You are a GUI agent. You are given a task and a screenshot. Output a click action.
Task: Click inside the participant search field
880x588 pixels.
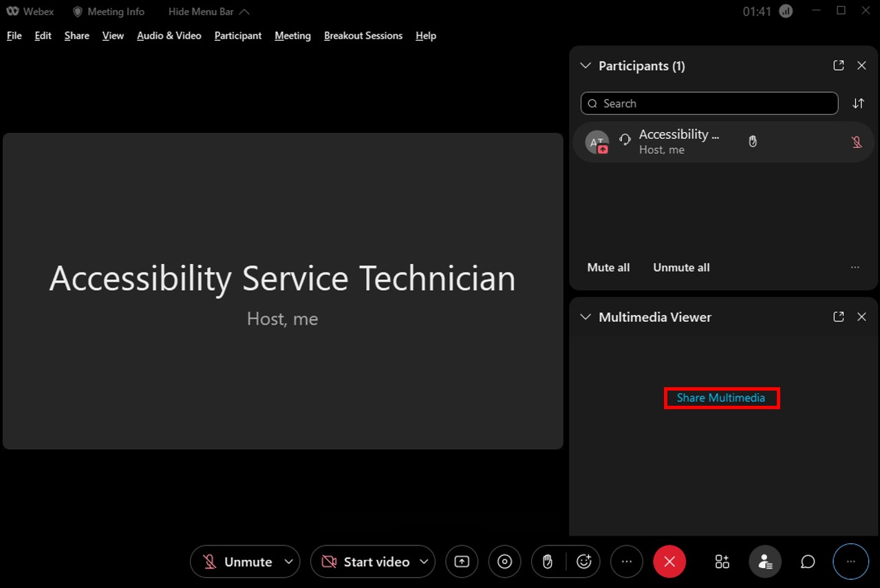tap(709, 103)
